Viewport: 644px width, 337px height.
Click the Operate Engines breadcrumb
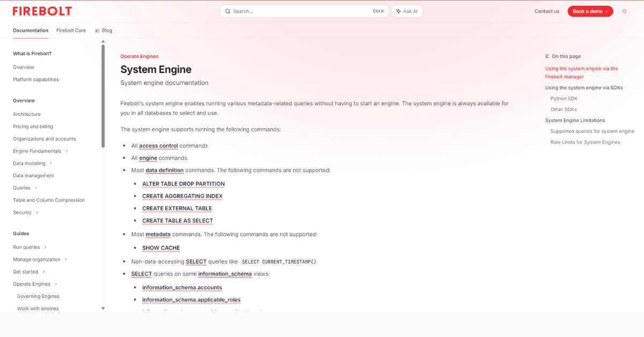140,56
